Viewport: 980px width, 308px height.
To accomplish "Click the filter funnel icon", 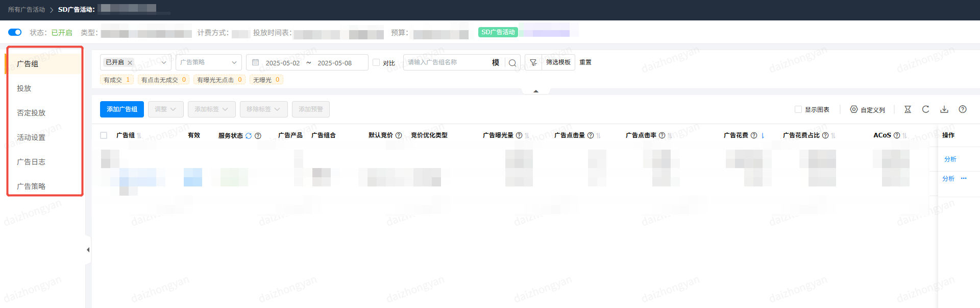I will [x=533, y=62].
